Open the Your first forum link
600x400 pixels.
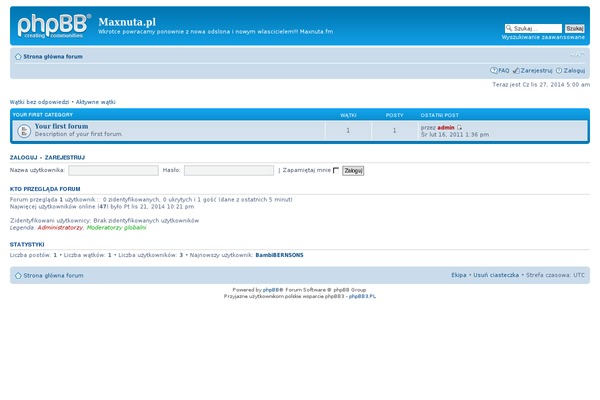coord(61,126)
